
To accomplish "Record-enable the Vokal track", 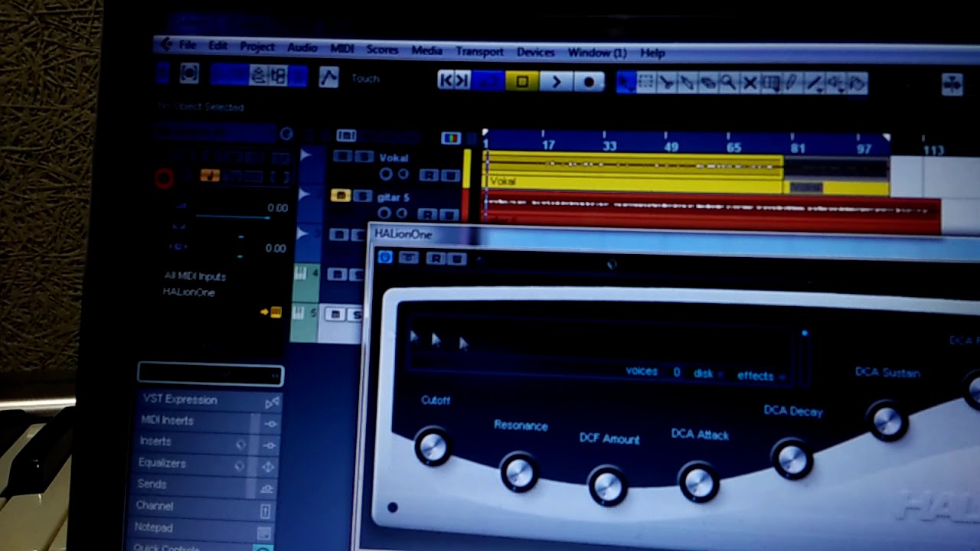I will coord(385,174).
